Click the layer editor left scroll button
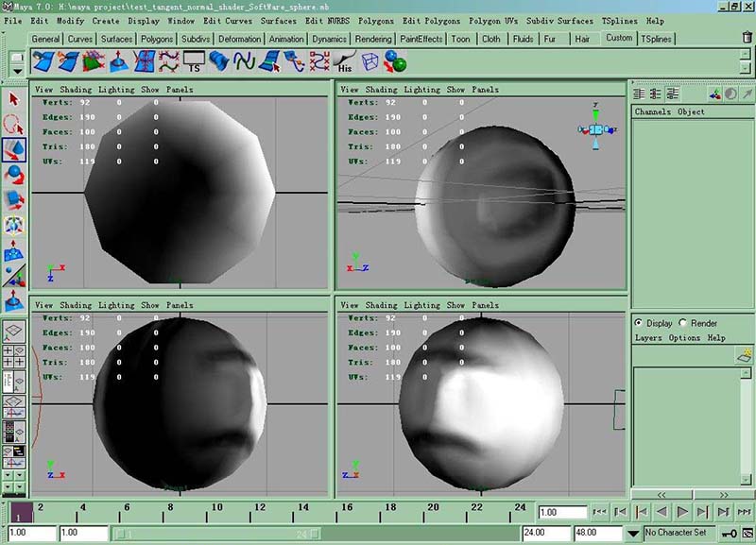The height and width of the screenshot is (545, 756). click(x=661, y=495)
